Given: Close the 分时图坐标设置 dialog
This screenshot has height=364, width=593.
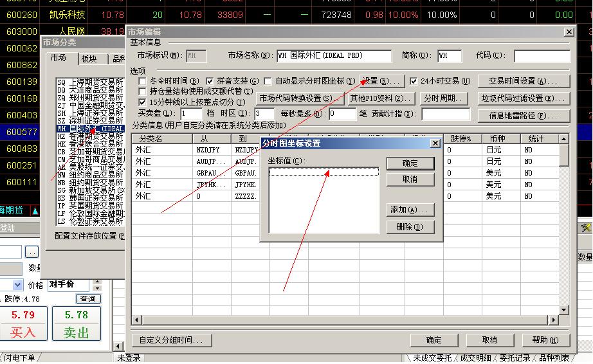Looking at the screenshot, I should [435, 143].
